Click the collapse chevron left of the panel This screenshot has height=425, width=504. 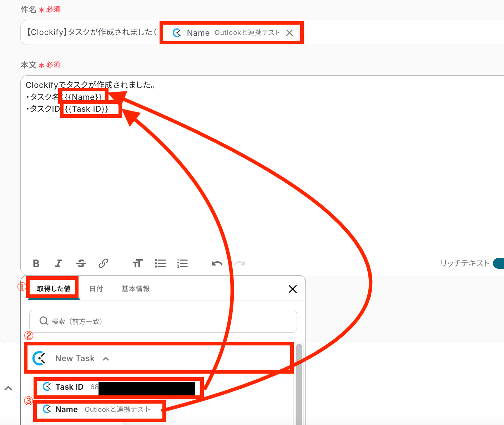[8, 388]
